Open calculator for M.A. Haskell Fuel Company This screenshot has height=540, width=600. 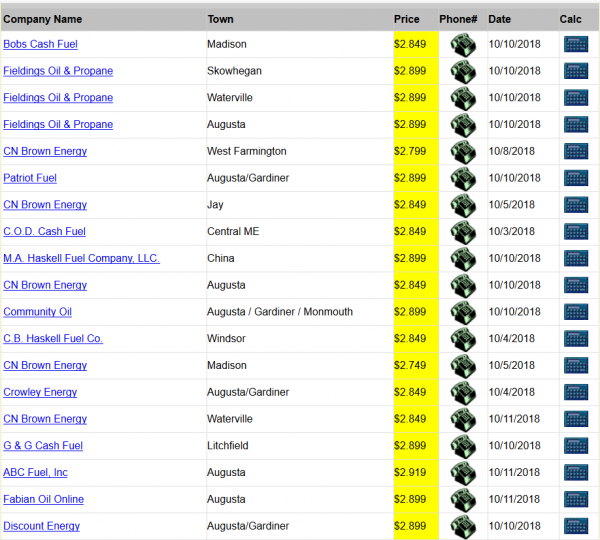tap(575, 259)
